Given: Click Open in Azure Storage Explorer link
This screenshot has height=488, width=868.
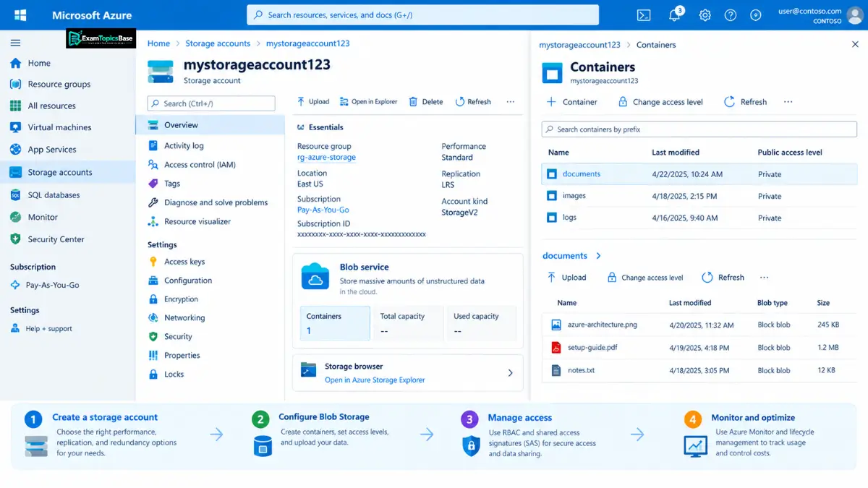Looking at the screenshot, I should pyautogui.click(x=375, y=380).
